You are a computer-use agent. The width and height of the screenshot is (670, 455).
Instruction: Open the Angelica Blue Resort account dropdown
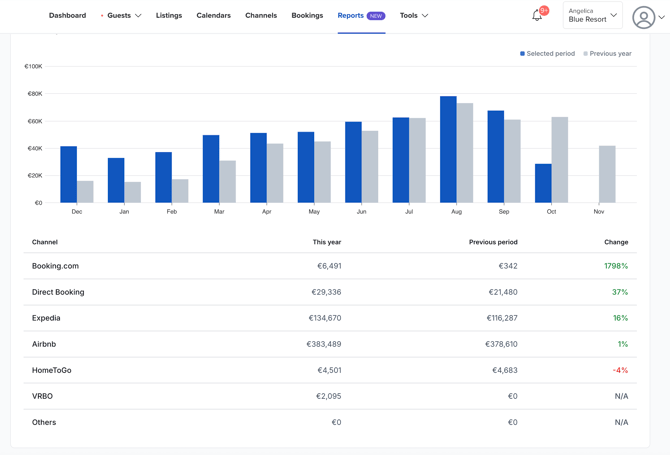pos(592,15)
